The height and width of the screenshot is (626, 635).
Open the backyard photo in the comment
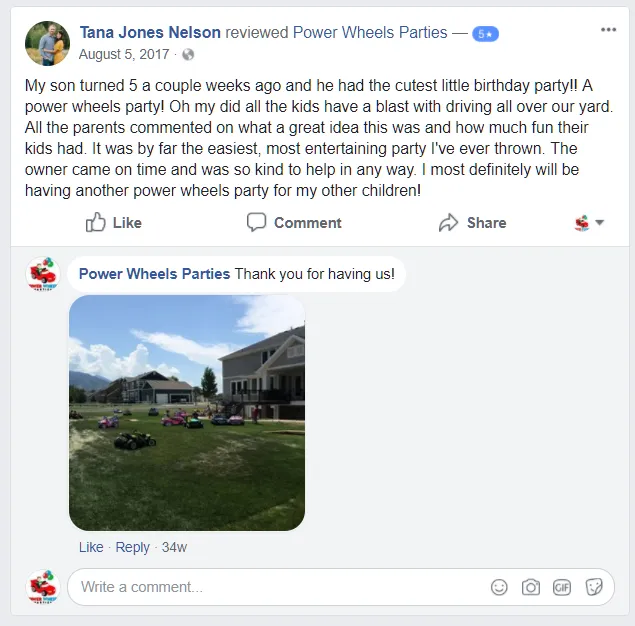[187, 413]
